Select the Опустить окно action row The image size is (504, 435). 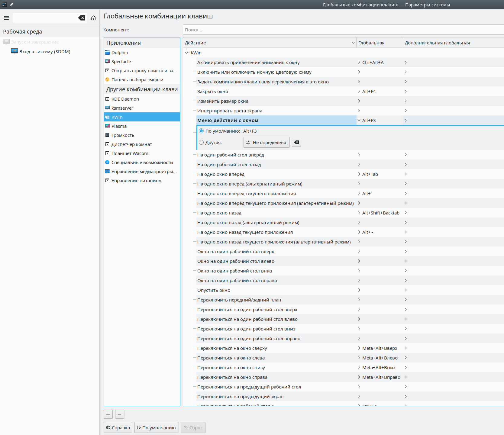[x=350, y=290]
